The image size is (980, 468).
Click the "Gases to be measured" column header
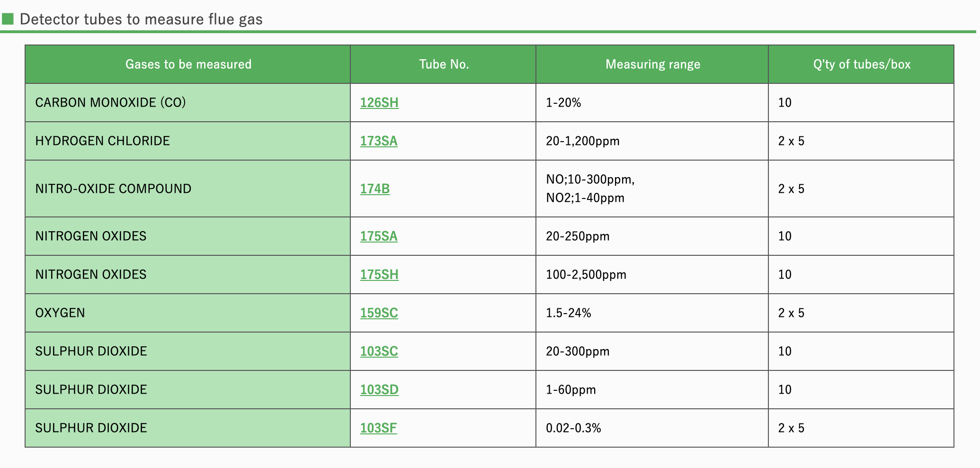click(x=188, y=64)
